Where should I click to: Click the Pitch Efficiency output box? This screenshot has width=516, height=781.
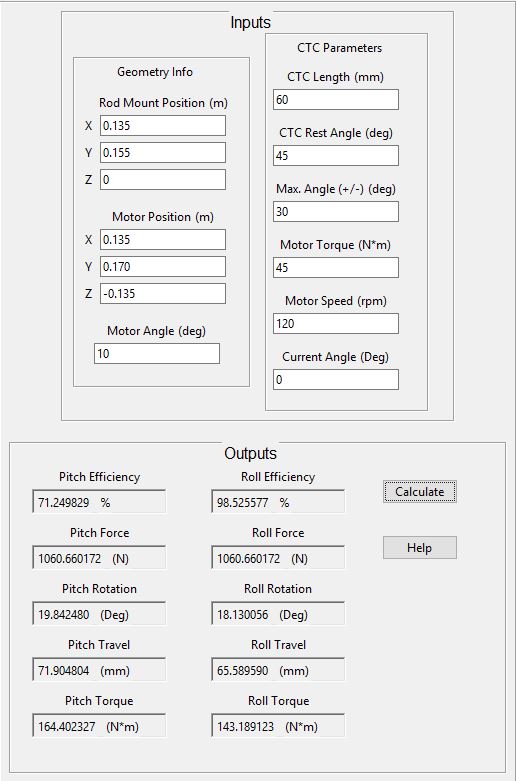pyautogui.click(x=99, y=502)
